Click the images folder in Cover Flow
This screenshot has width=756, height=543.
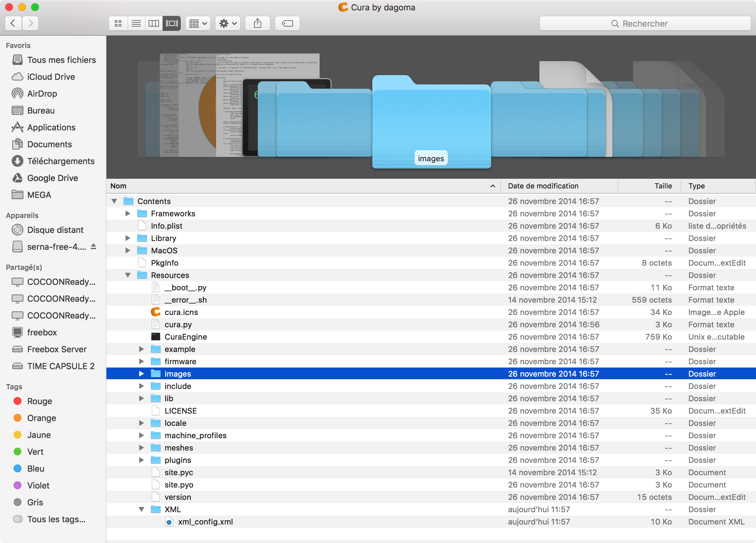pos(431,122)
